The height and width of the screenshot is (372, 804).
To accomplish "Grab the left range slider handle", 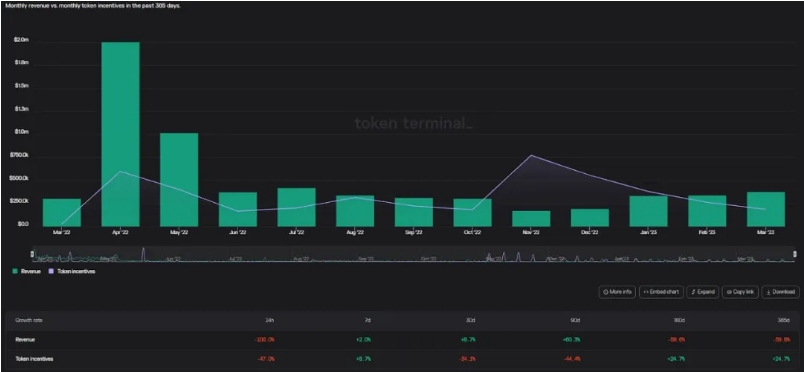I will click(x=32, y=254).
